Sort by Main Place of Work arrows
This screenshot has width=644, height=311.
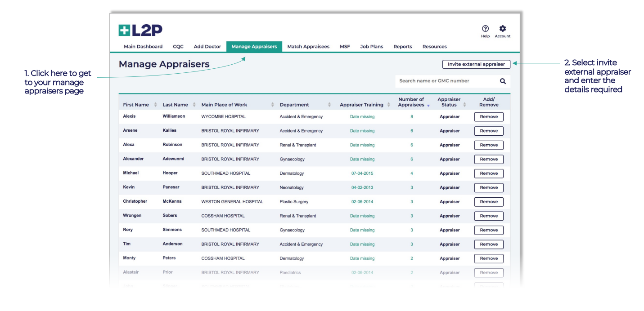tap(273, 105)
